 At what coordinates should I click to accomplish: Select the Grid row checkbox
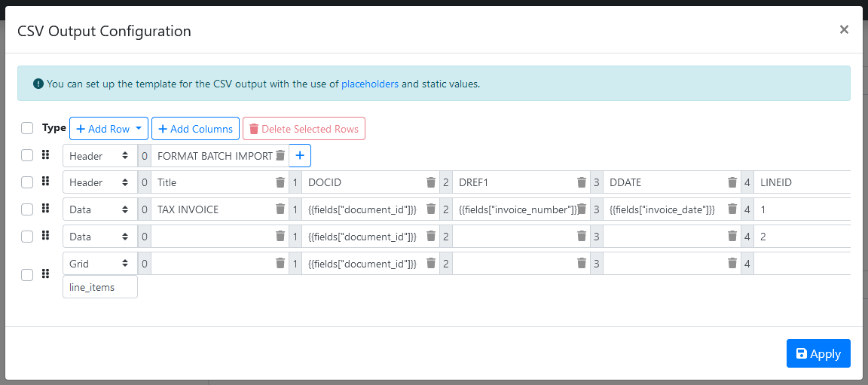coord(27,275)
